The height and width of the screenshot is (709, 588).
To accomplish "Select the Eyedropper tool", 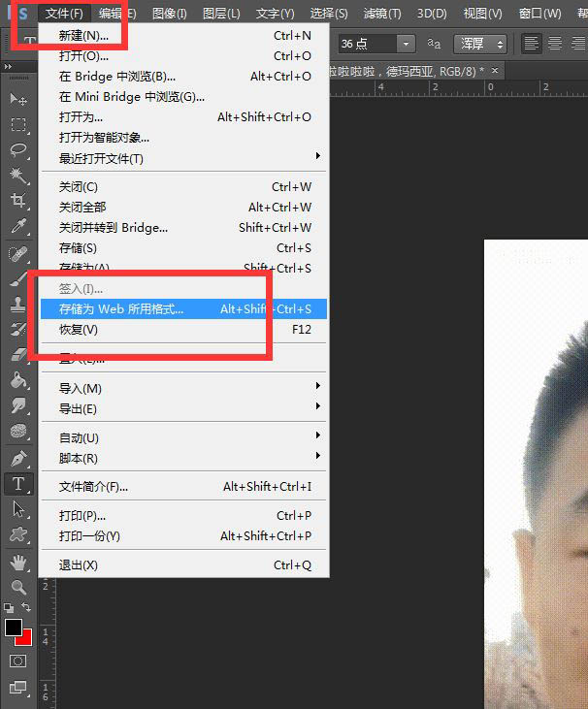I will (x=18, y=225).
